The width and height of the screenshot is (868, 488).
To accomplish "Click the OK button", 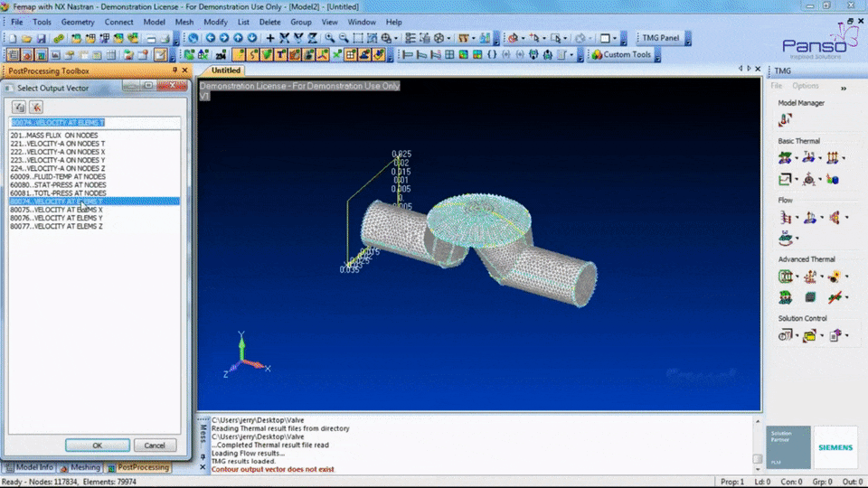I will coord(98,446).
